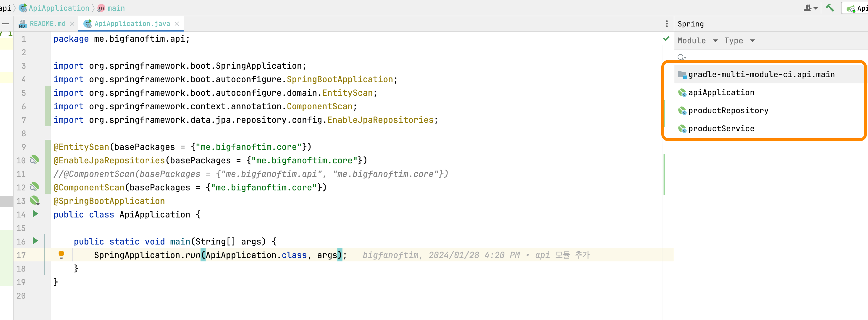Click the SpringBootApplication import on line 4
This screenshot has width=868, height=320.
click(x=225, y=80)
